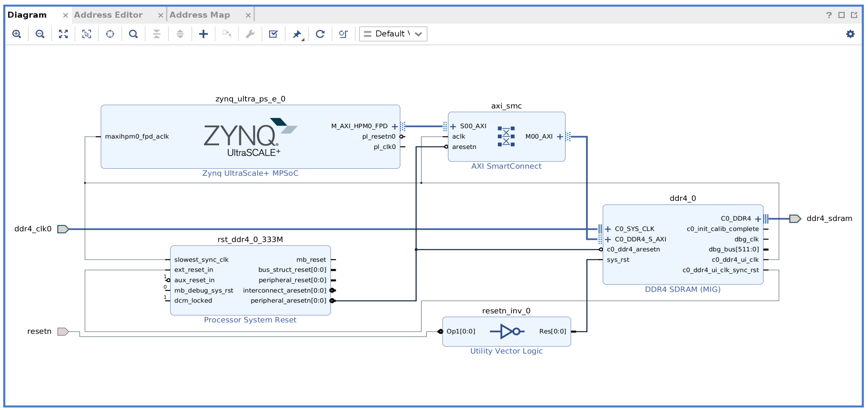Click the Zoom Out toolbar icon

(x=40, y=34)
